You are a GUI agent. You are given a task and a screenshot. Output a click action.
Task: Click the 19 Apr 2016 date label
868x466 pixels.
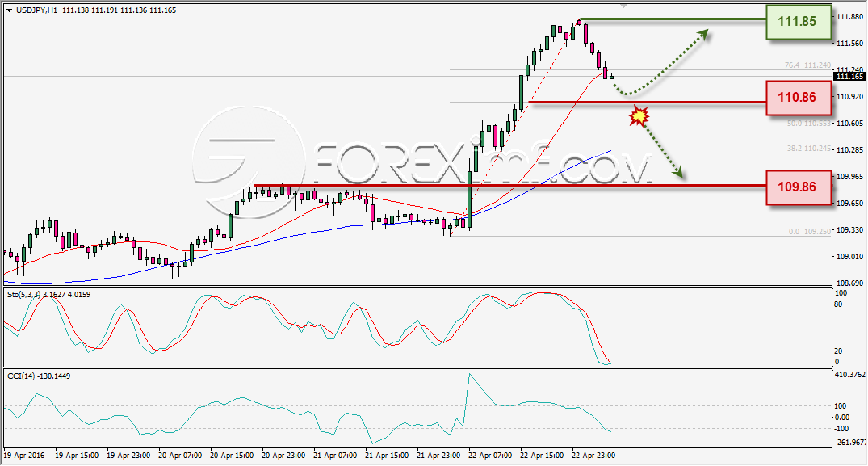tap(23, 456)
